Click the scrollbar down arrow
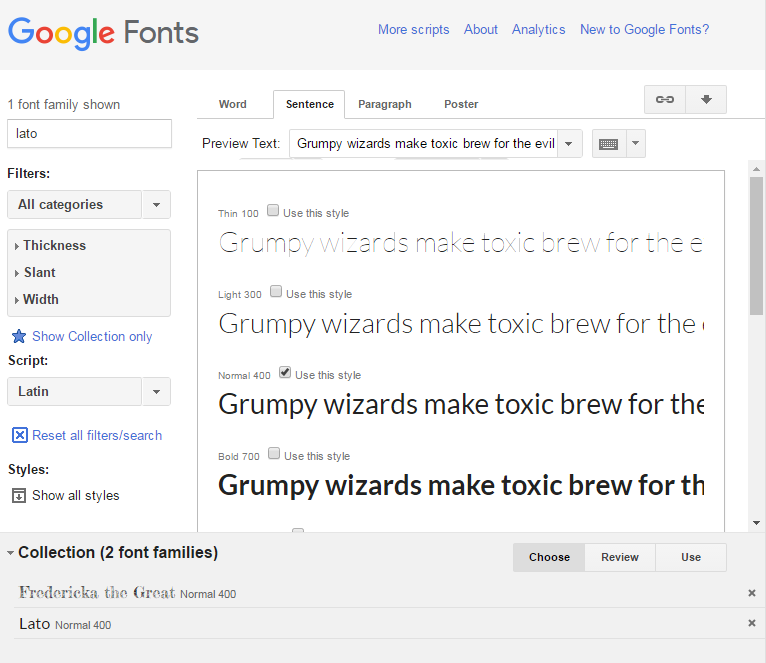This screenshot has width=766, height=663. click(756, 523)
